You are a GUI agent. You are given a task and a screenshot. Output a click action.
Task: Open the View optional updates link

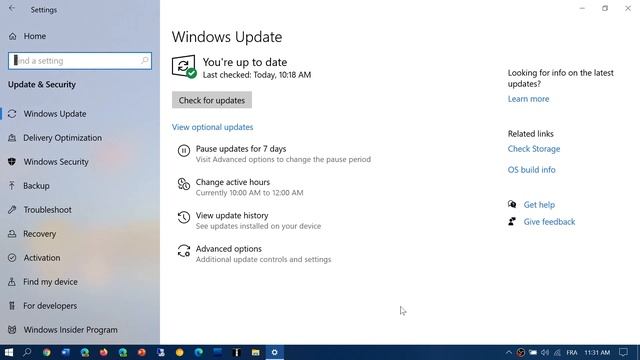(x=212, y=127)
